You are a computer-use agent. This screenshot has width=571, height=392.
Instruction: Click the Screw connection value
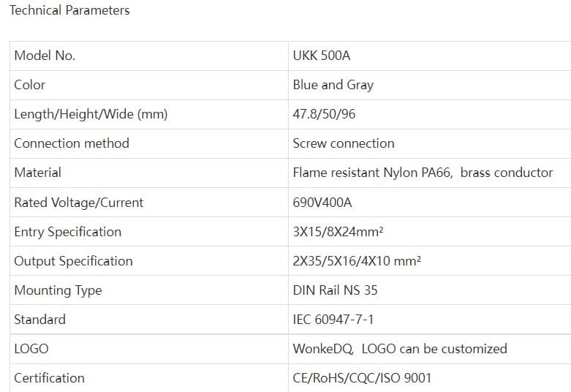pos(344,143)
